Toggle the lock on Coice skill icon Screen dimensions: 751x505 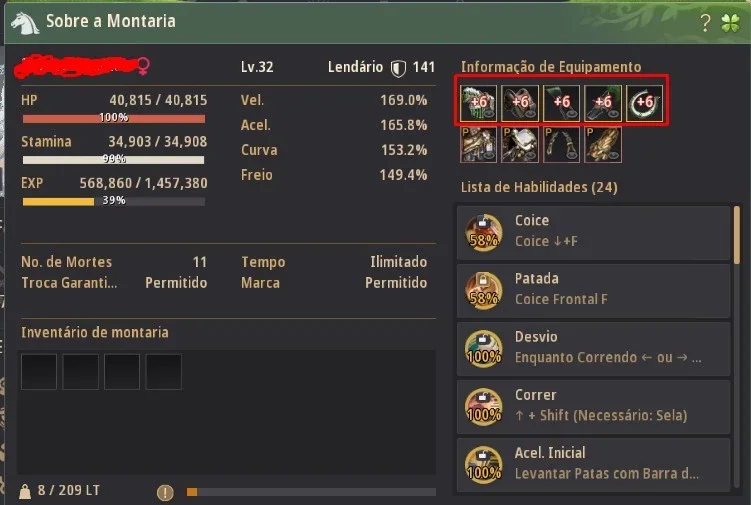[x=483, y=222]
